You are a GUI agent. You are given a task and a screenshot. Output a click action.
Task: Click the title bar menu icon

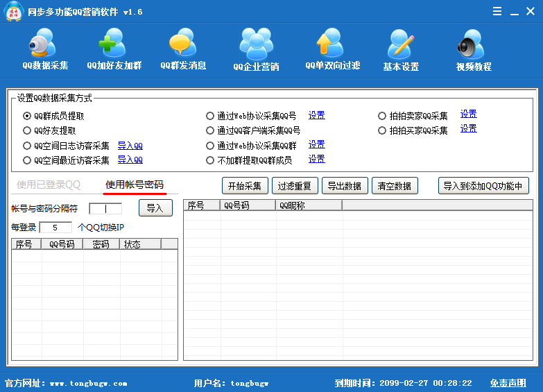(497, 12)
